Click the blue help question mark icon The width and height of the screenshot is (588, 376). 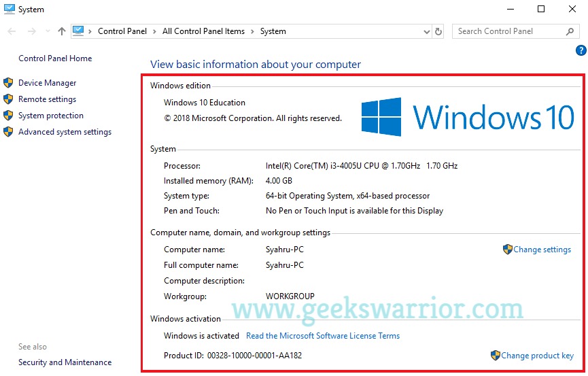581,50
